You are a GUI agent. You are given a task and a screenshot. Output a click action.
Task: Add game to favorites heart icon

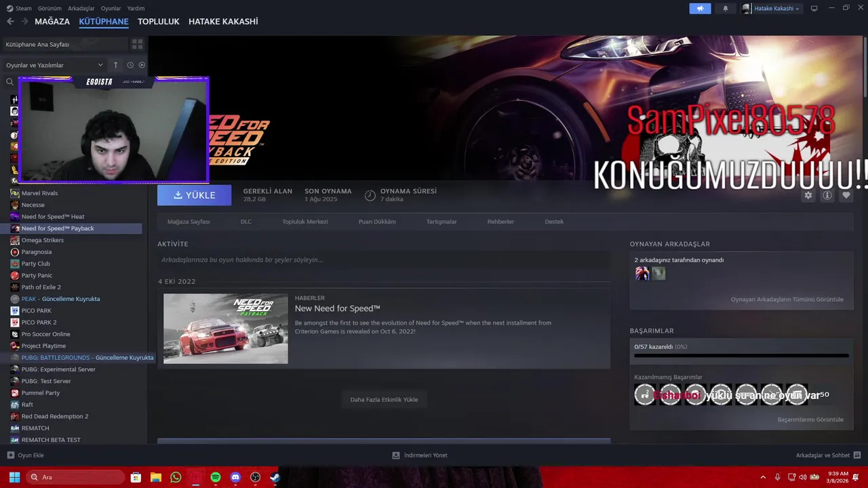click(x=846, y=195)
